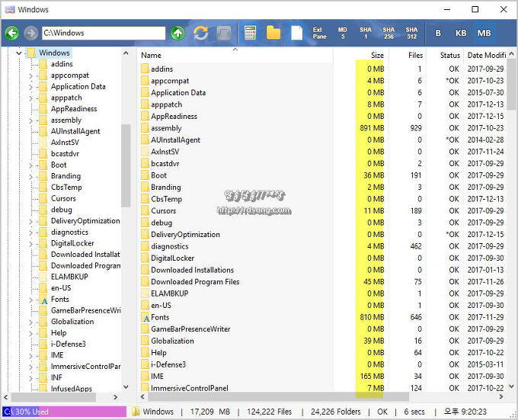Image resolution: width=518 pixels, height=420 pixels.
Task: Sort list by Name column header
Action: (235, 55)
